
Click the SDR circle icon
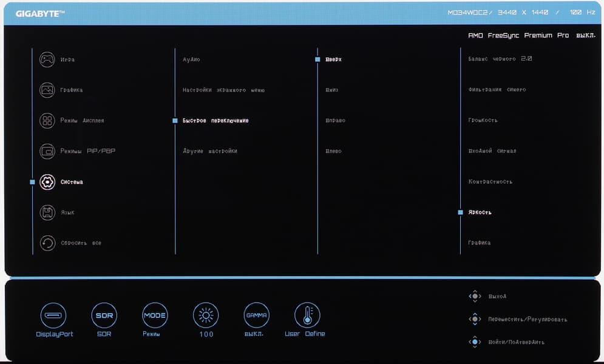coord(104,315)
